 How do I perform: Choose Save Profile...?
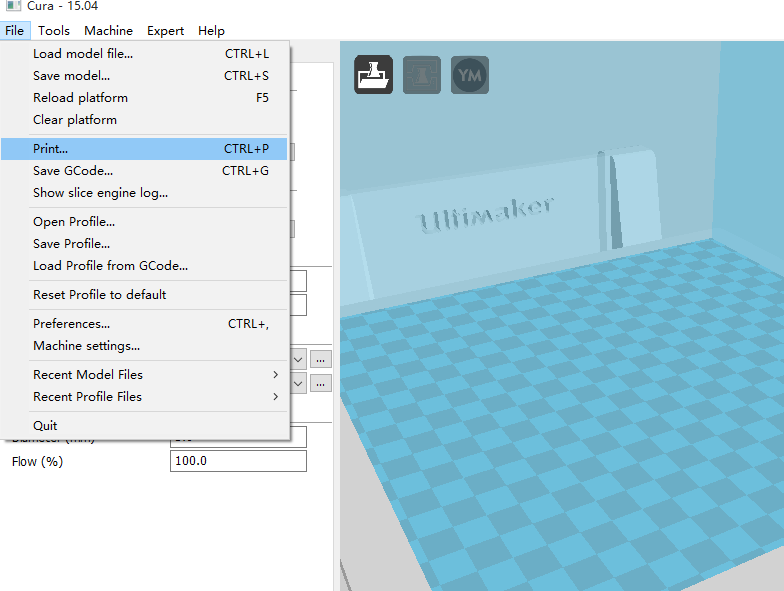click(x=144, y=244)
